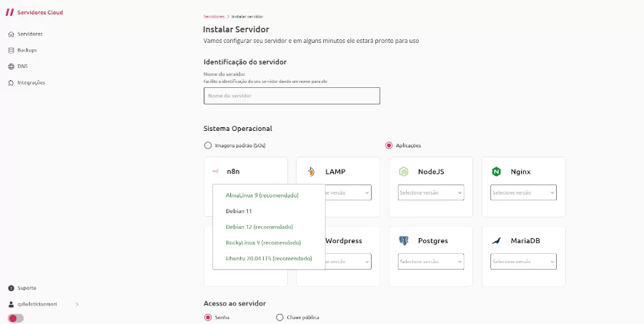Open the Servidores home icon
This screenshot has height=324, width=644.
(11, 34)
